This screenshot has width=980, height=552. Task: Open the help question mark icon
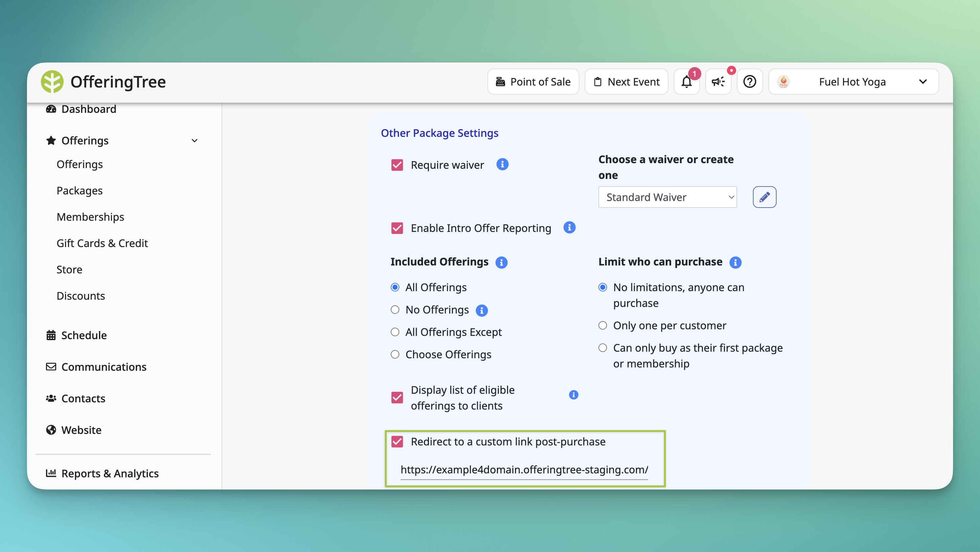click(x=749, y=82)
